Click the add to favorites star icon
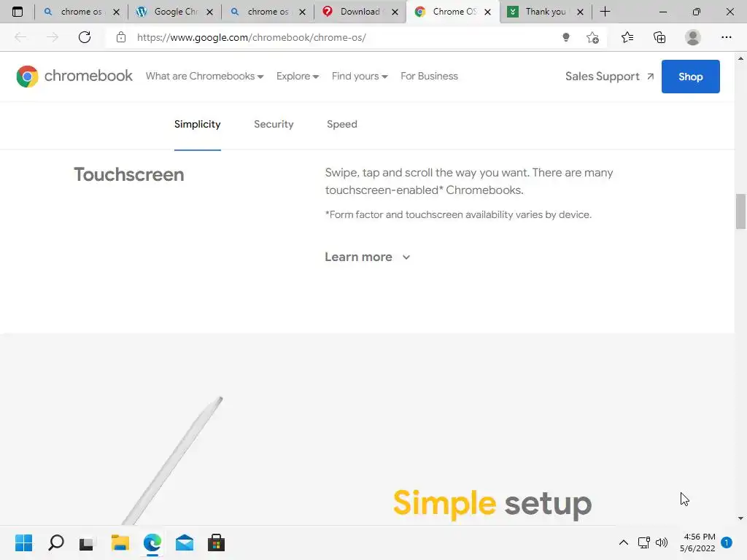The height and width of the screenshot is (560, 747). click(592, 38)
